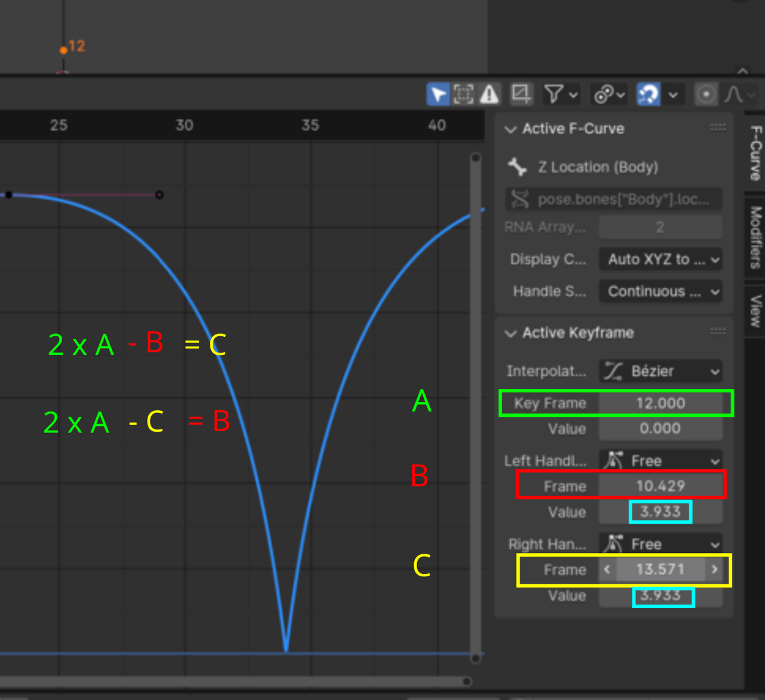
Task: Click the Bézier interpolation icon
Action: click(x=614, y=372)
